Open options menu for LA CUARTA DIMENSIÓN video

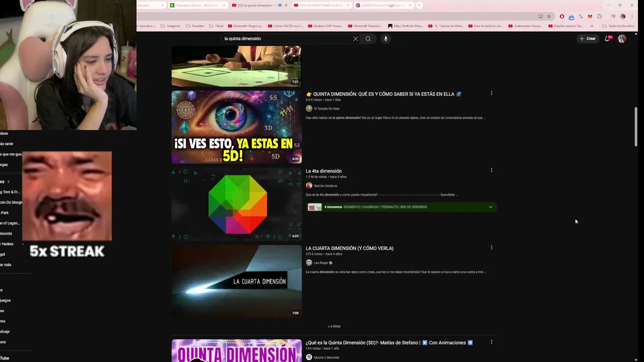[492, 247]
